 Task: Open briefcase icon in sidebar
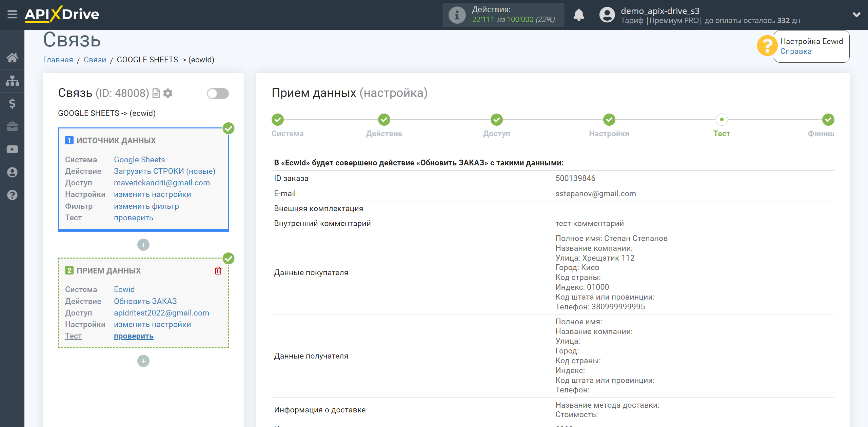pos(12,126)
